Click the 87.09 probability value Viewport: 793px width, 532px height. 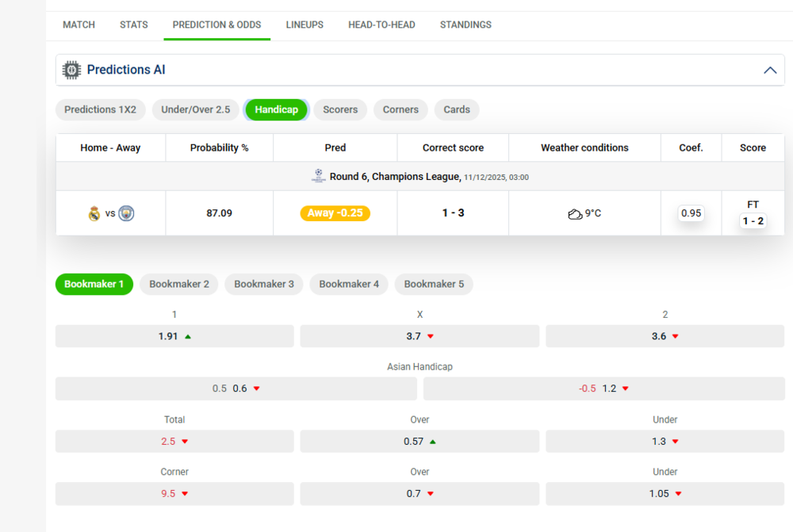click(219, 213)
